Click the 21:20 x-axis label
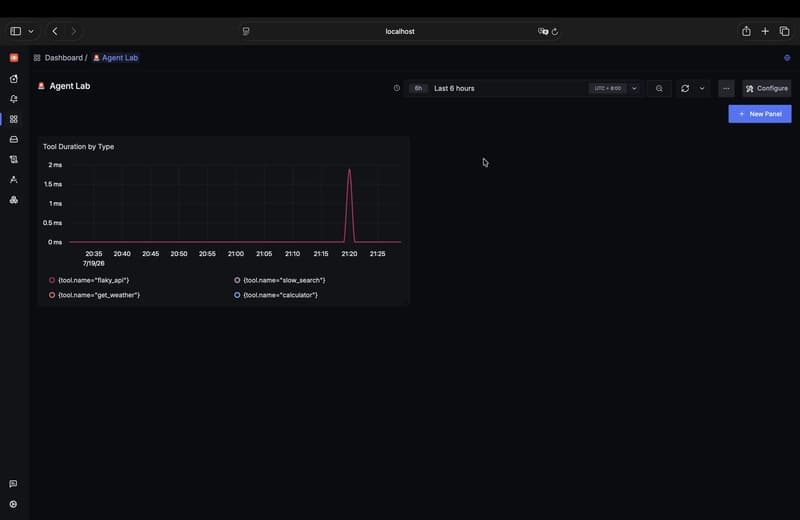Screen dimensions: 800x520 coord(349,254)
